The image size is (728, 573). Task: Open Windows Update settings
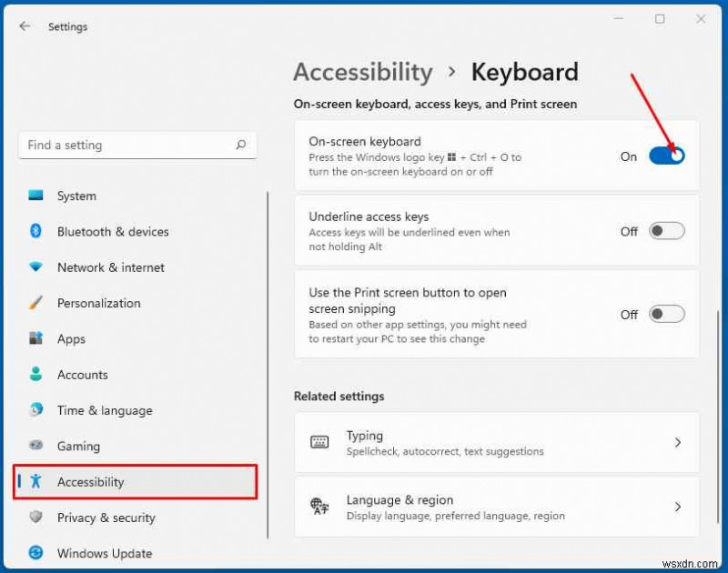point(103,553)
